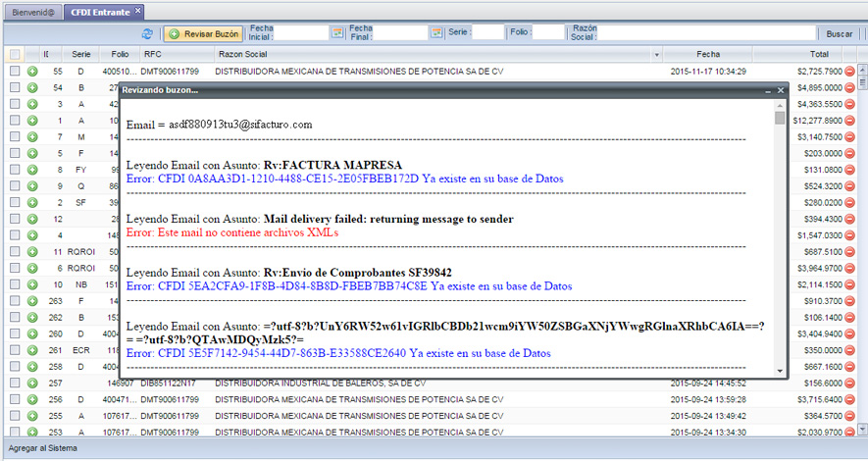Click the green plus icon on row ID 257
Image resolution: width=868 pixels, height=461 pixels.
click(x=32, y=383)
